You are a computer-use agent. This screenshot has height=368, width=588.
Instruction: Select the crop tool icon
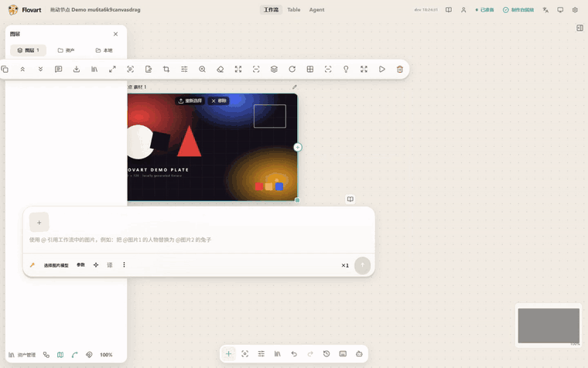point(166,70)
